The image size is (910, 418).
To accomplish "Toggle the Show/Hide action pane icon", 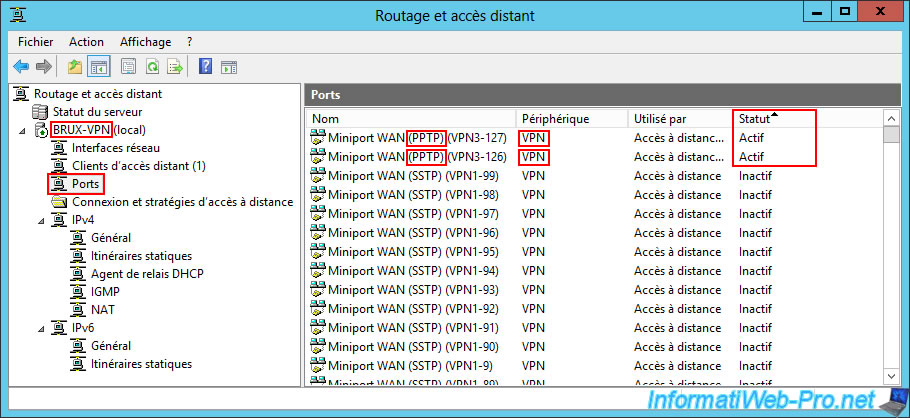I will pos(229,67).
